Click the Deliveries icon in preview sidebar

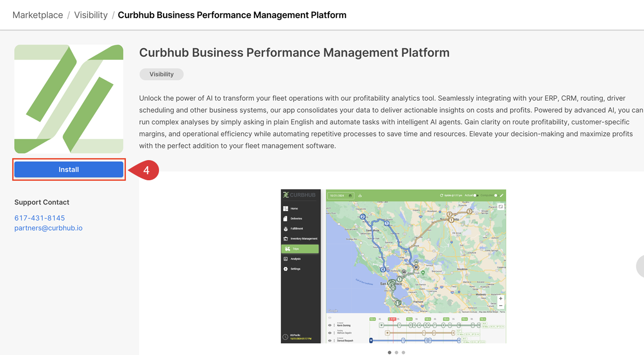coord(285,219)
